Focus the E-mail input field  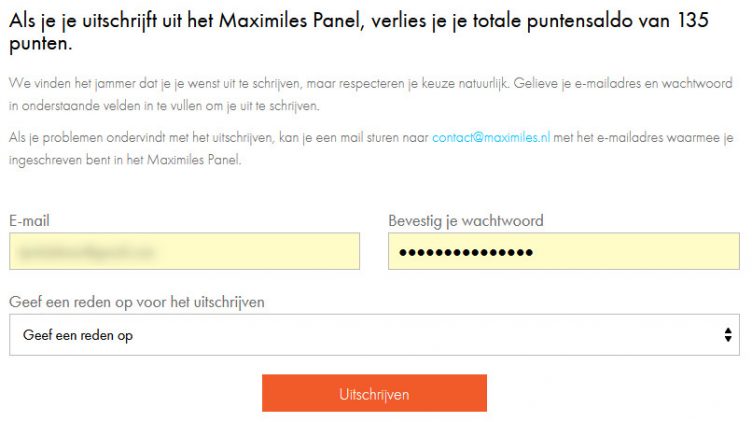click(184, 252)
